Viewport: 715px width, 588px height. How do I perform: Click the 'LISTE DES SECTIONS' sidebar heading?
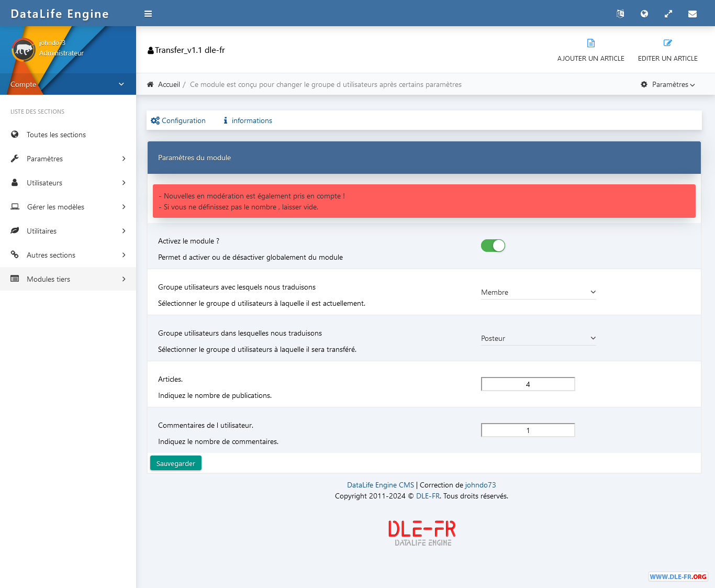[38, 112]
